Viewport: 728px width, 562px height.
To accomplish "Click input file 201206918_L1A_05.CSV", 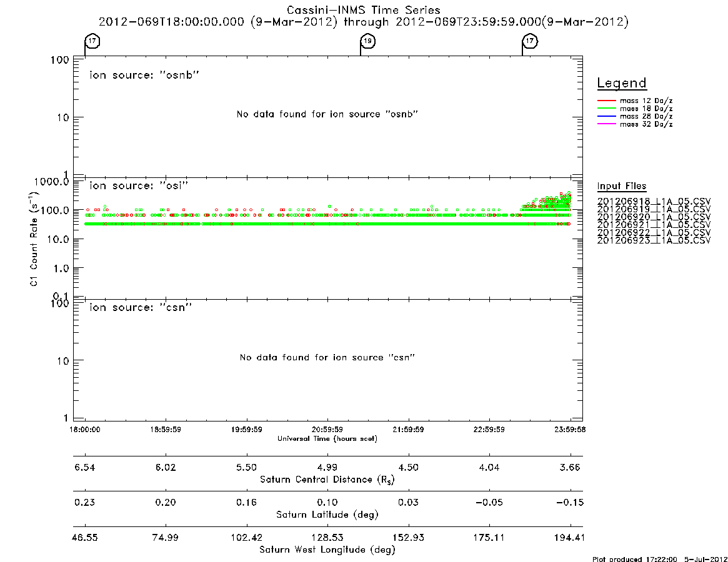I will pos(654,202).
